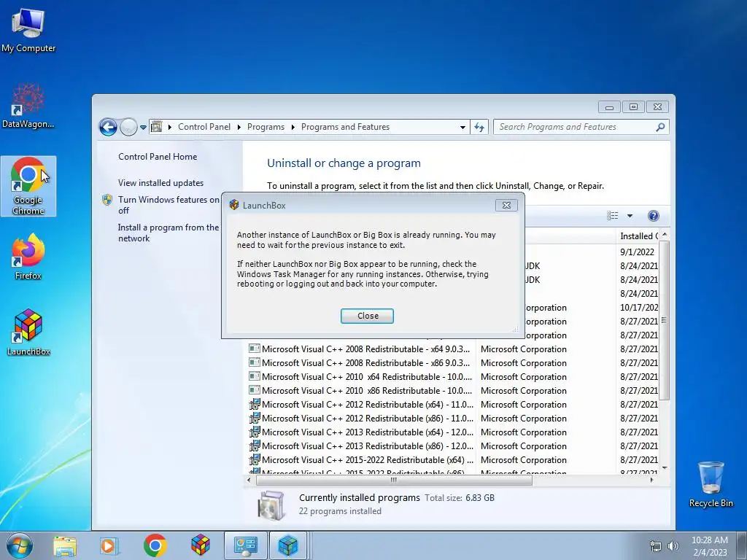Expand the Control Panel breadcrumb arrow
This screenshot has width=747, height=560.
click(x=239, y=127)
